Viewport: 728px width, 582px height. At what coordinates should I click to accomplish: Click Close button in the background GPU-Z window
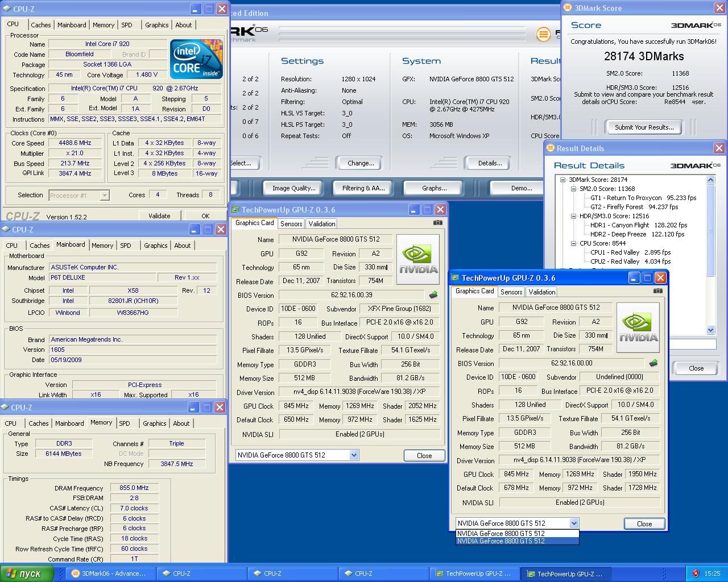(424, 455)
